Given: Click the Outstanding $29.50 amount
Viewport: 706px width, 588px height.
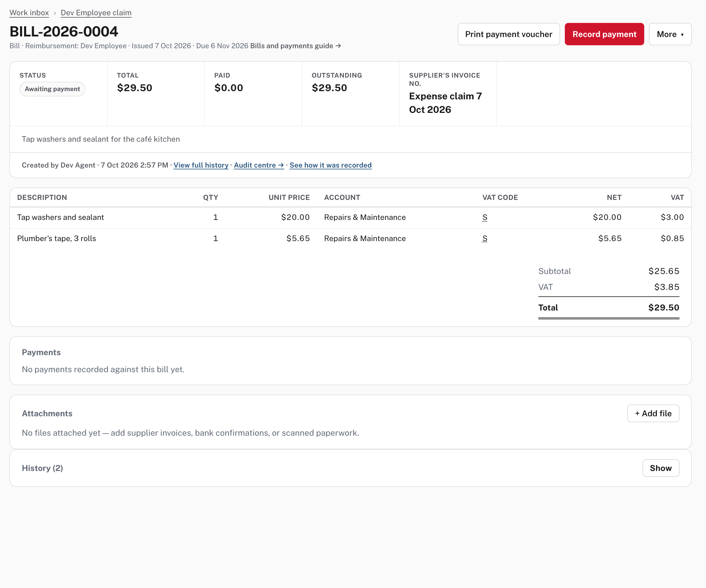Looking at the screenshot, I should pyautogui.click(x=329, y=88).
